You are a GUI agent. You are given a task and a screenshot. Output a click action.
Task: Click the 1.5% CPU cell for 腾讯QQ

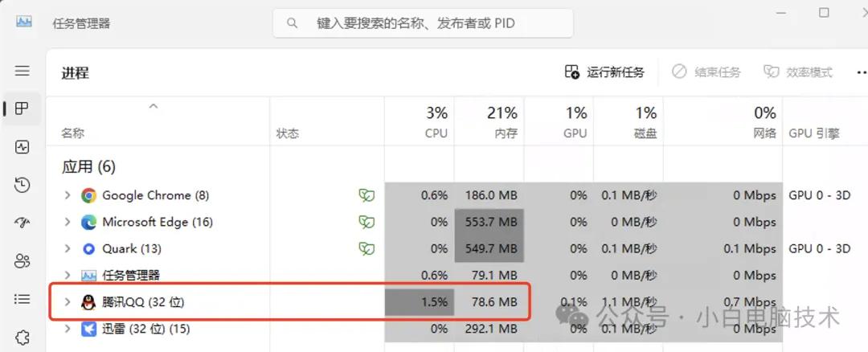420,302
